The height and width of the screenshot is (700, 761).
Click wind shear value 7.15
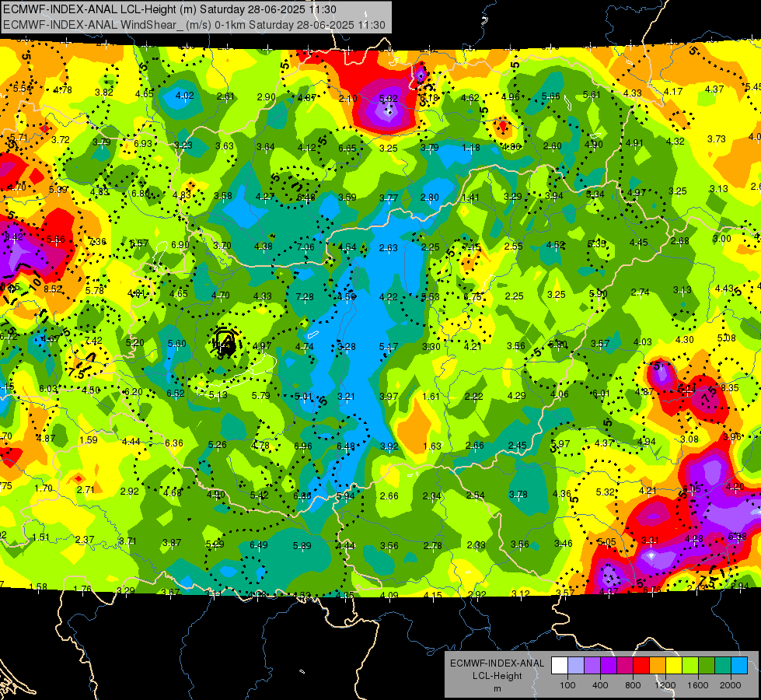click(x=472, y=247)
